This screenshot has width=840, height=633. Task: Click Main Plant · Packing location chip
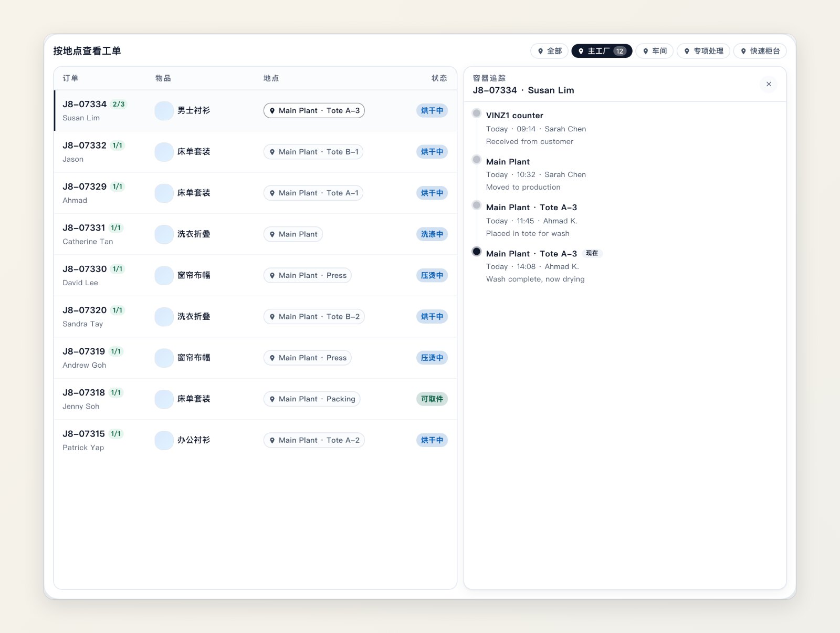tap(312, 399)
